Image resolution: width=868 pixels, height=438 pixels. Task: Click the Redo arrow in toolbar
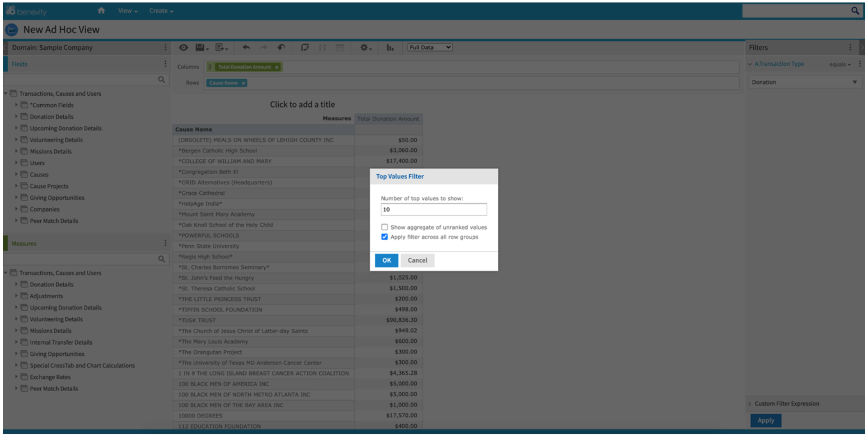coord(263,47)
